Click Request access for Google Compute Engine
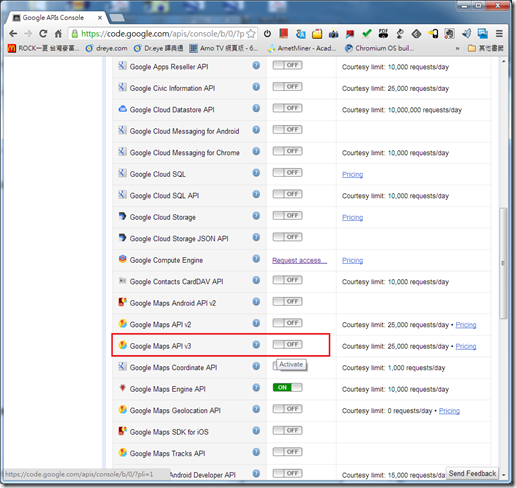Viewport: 516px width, 488px height. [x=299, y=261]
